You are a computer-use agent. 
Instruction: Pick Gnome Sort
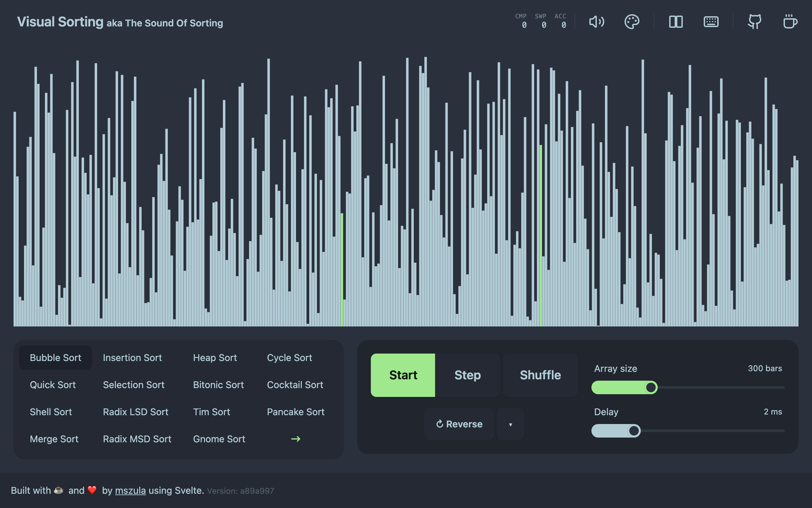point(219,439)
